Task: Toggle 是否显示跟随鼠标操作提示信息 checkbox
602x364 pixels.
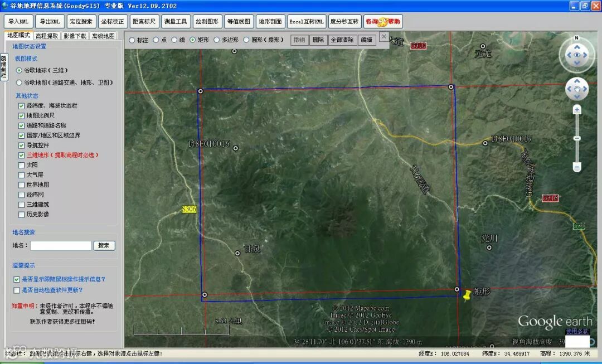Action: pyautogui.click(x=17, y=279)
